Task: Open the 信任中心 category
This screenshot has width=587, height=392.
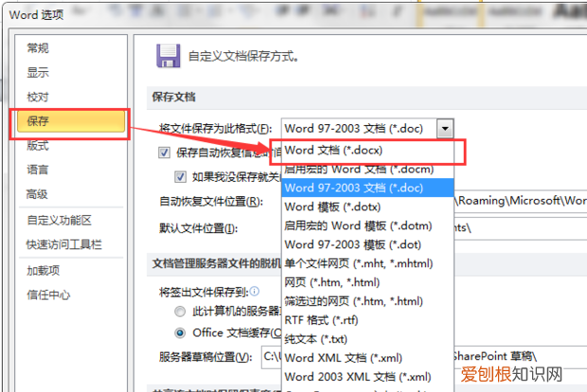Action: pos(48,294)
